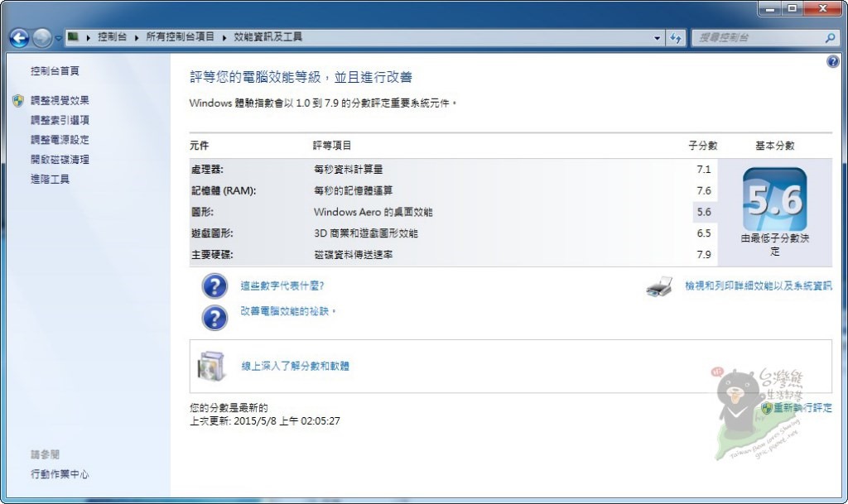Open 線上深入了解分數和軟體 link
The height and width of the screenshot is (504, 848).
pyautogui.click(x=295, y=367)
